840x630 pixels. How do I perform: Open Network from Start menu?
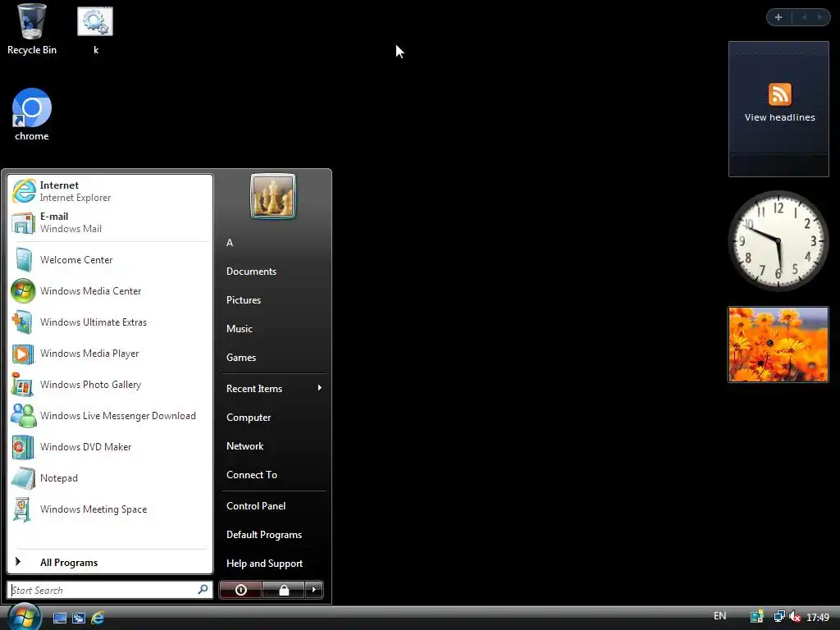point(273,446)
